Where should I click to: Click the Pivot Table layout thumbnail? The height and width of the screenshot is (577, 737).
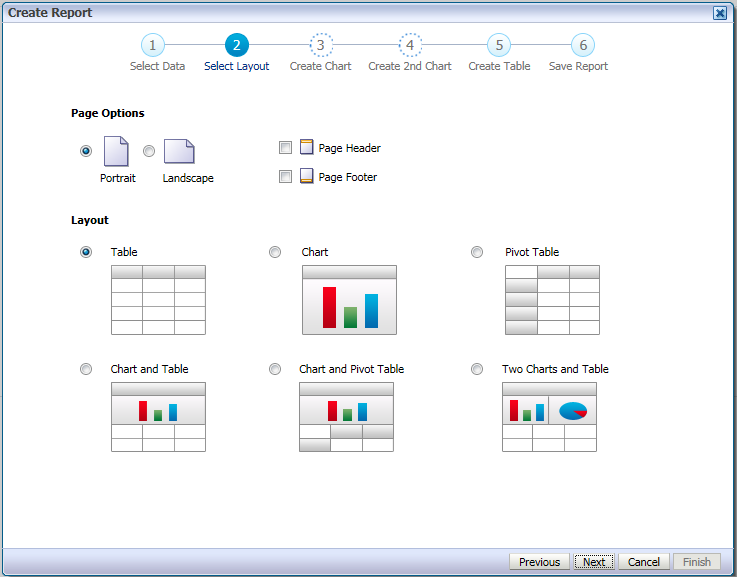coord(552,300)
